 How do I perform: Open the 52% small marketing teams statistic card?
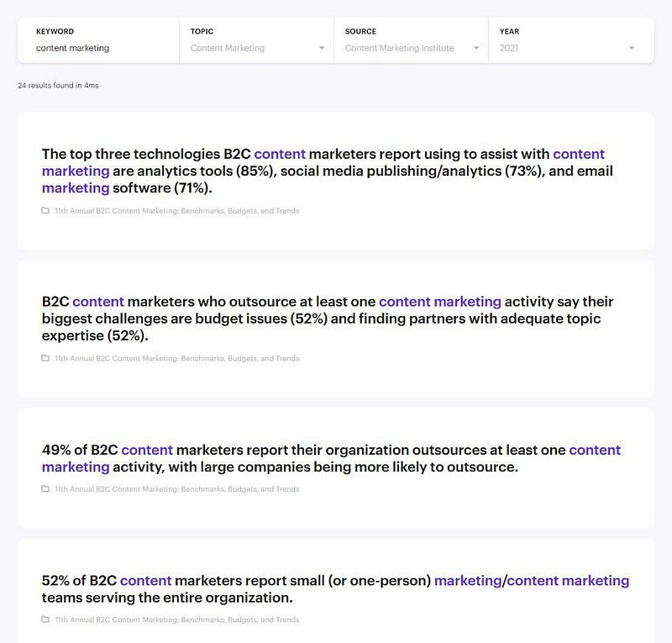pos(336,591)
